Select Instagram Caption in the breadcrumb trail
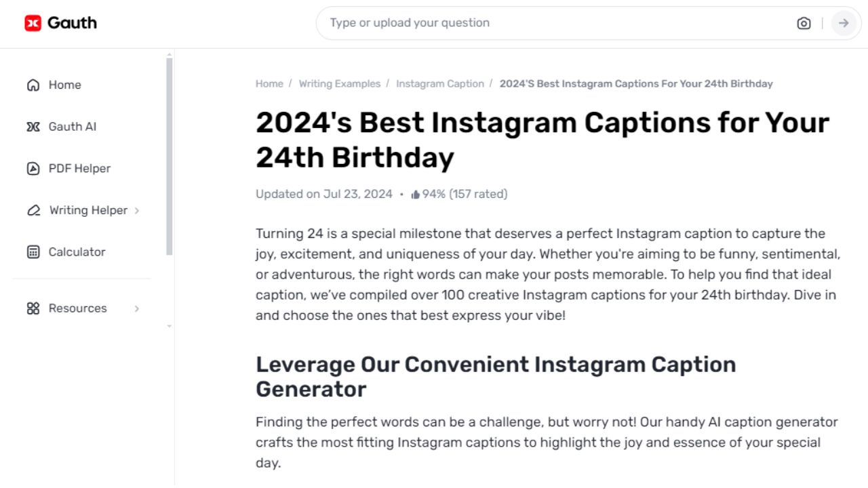868x488 pixels. click(x=439, y=83)
